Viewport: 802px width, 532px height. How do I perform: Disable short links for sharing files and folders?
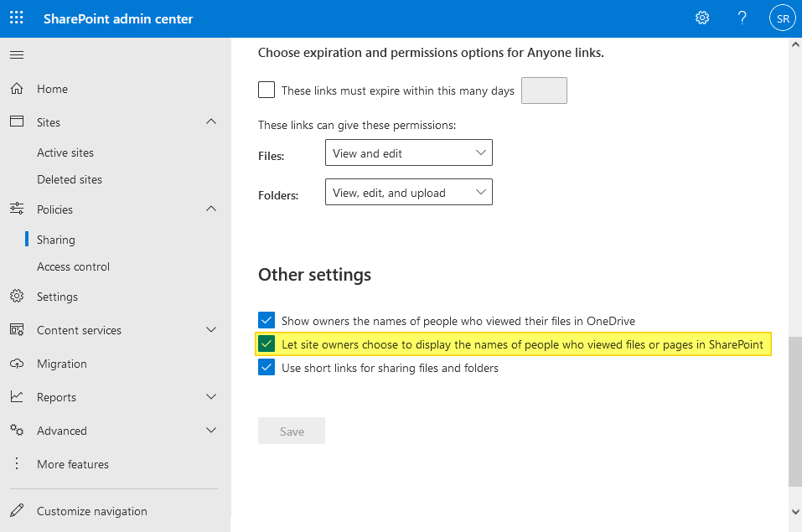point(266,367)
